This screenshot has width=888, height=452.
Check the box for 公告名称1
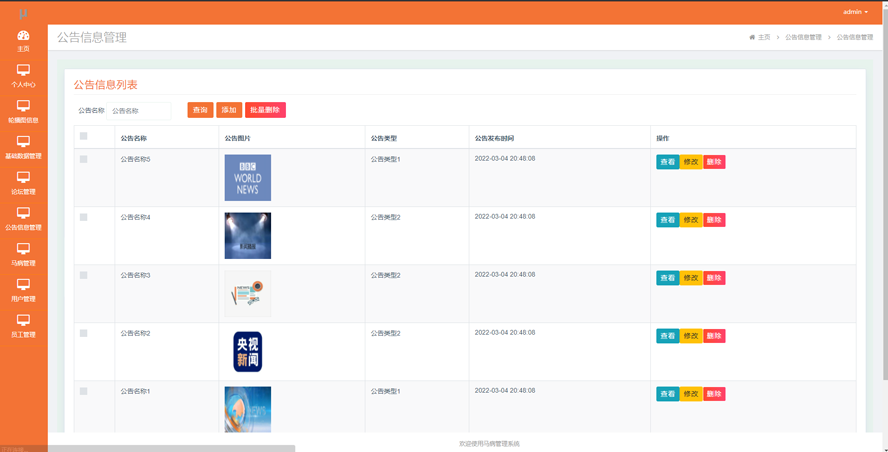click(x=83, y=391)
